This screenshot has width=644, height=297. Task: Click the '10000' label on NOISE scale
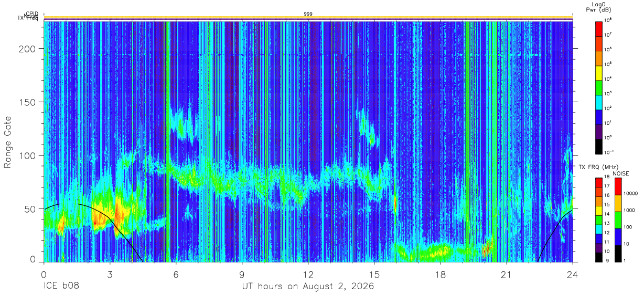tap(632, 193)
